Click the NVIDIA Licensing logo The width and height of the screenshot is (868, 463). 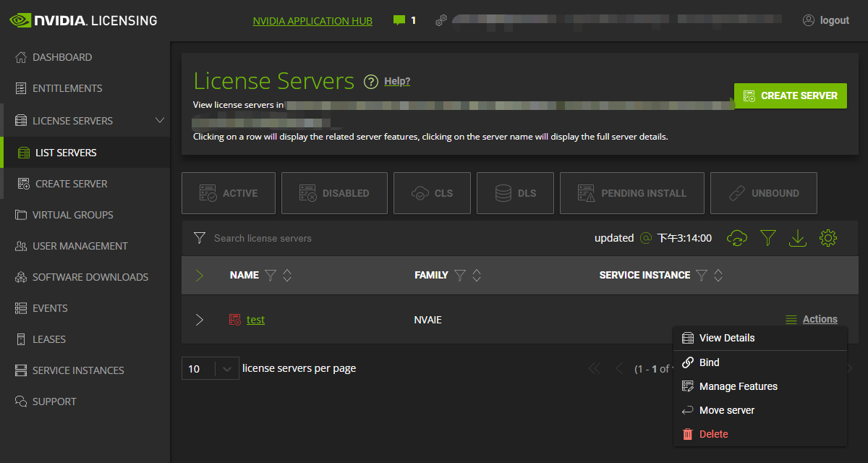(83, 20)
